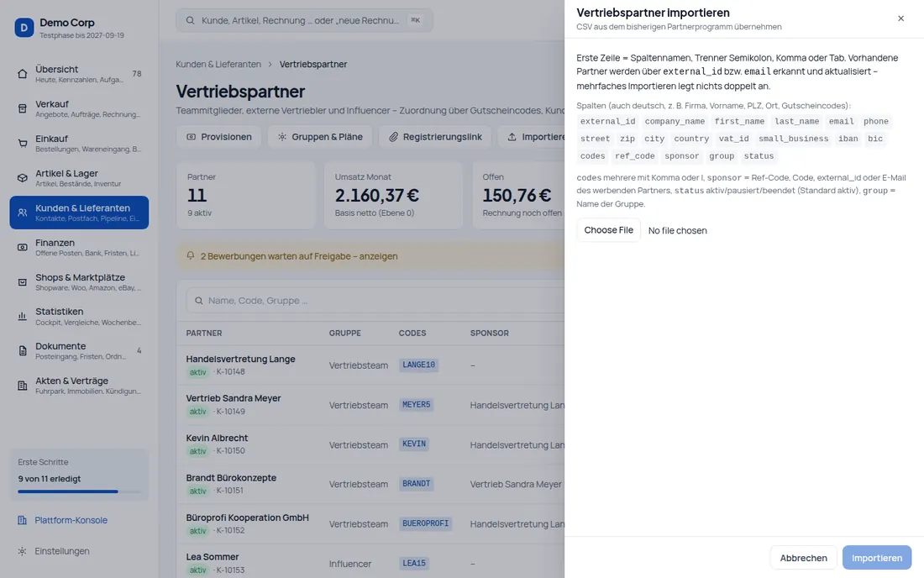Click the Provisionen button icon
The image size is (924, 578).
click(x=191, y=137)
